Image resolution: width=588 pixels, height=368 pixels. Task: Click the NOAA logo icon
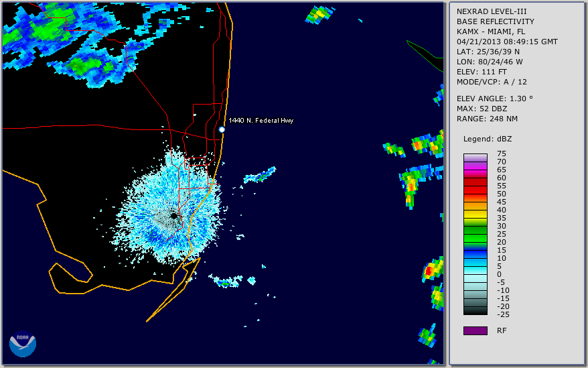(x=23, y=344)
